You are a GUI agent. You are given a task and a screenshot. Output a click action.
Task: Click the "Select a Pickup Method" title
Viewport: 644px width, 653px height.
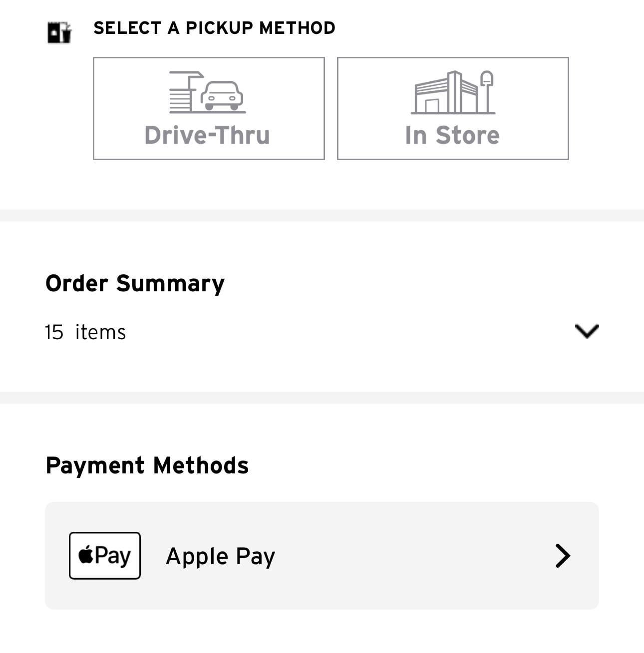[x=214, y=28]
